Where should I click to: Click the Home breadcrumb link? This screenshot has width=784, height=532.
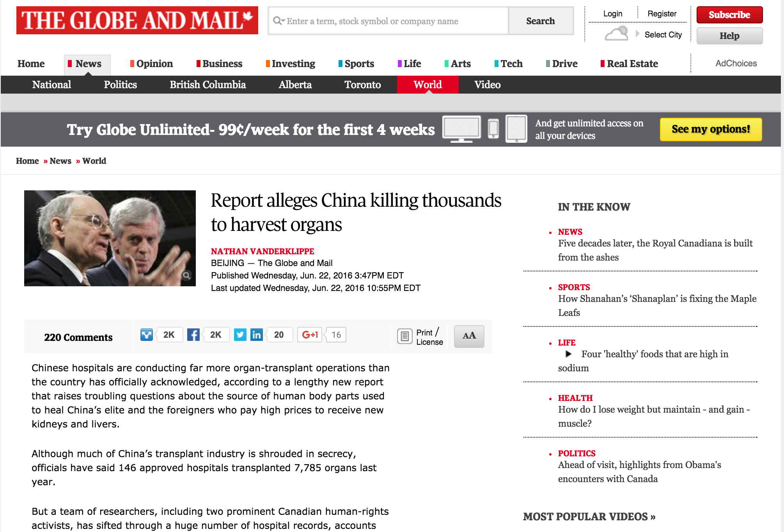[27, 161]
